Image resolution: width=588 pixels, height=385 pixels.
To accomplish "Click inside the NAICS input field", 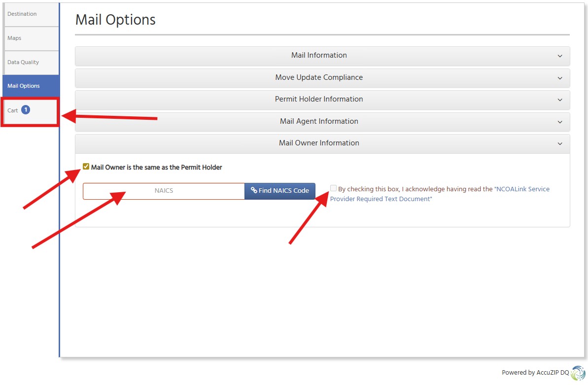I will click(x=164, y=191).
